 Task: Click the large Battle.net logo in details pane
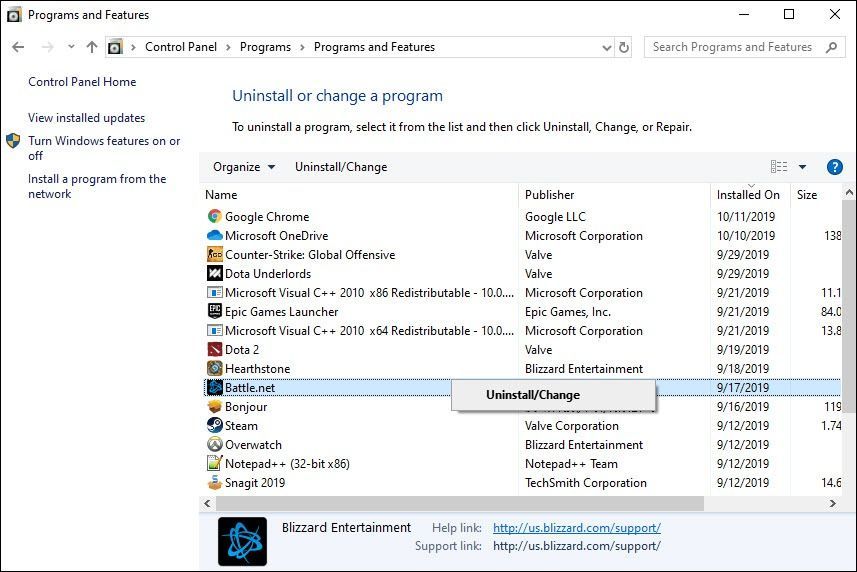click(243, 541)
